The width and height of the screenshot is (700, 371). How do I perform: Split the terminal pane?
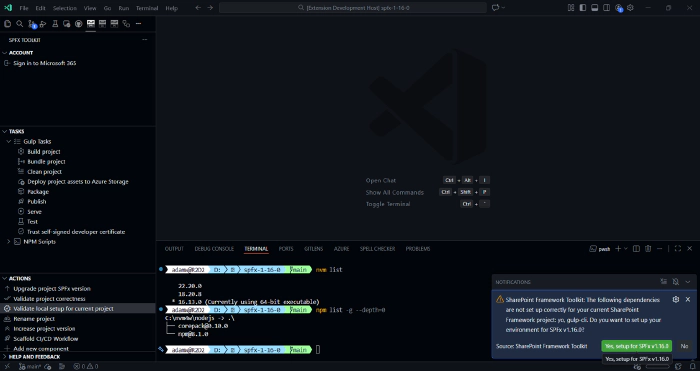coord(636,249)
